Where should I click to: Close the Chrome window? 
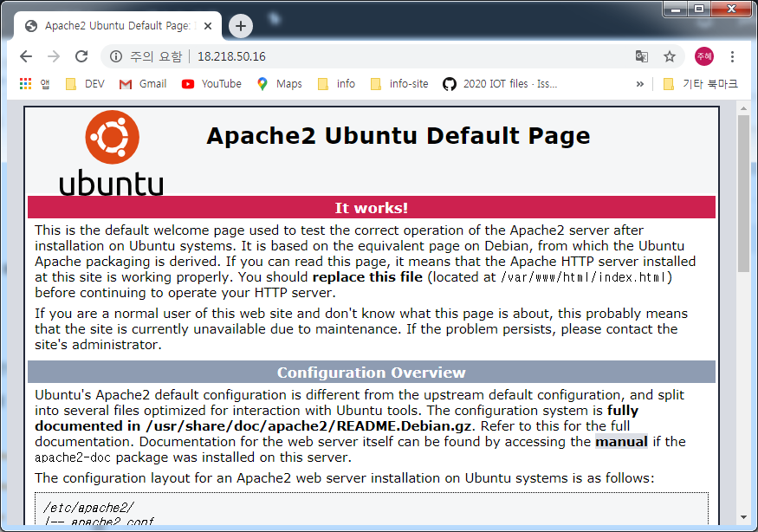click(x=732, y=9)
